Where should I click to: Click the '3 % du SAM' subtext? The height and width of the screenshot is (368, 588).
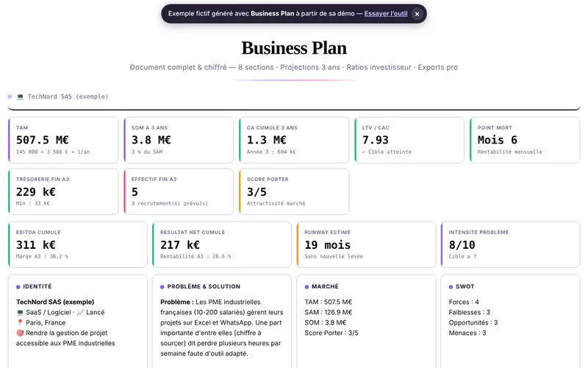point(147,152)
